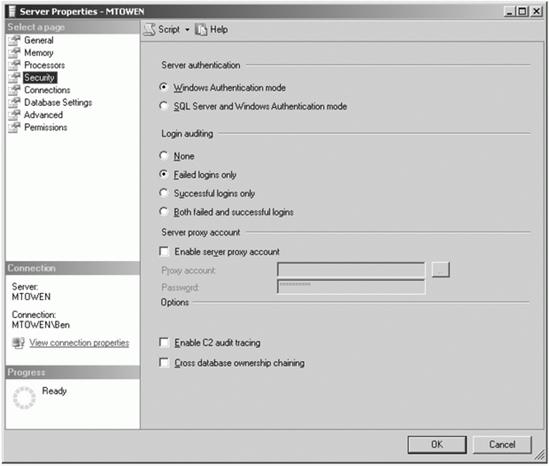Choose Successful logins only auditing
The image size is (549, 466).
(164, 193)
